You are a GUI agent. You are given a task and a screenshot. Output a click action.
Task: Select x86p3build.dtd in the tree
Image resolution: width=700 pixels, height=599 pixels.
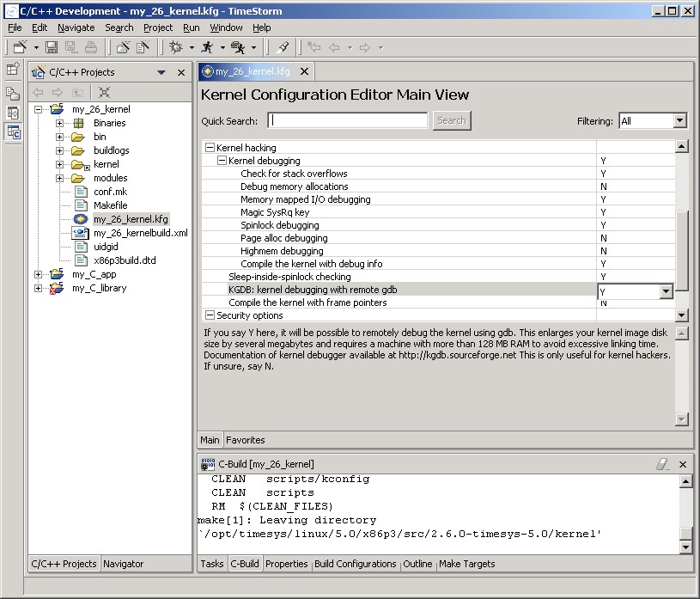(x=125, y=260)
